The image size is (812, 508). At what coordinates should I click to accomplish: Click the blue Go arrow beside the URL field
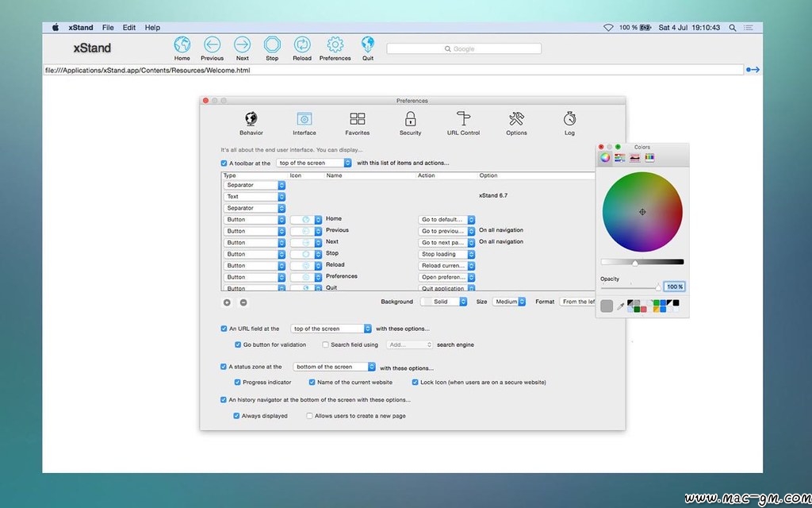[753, 70]
